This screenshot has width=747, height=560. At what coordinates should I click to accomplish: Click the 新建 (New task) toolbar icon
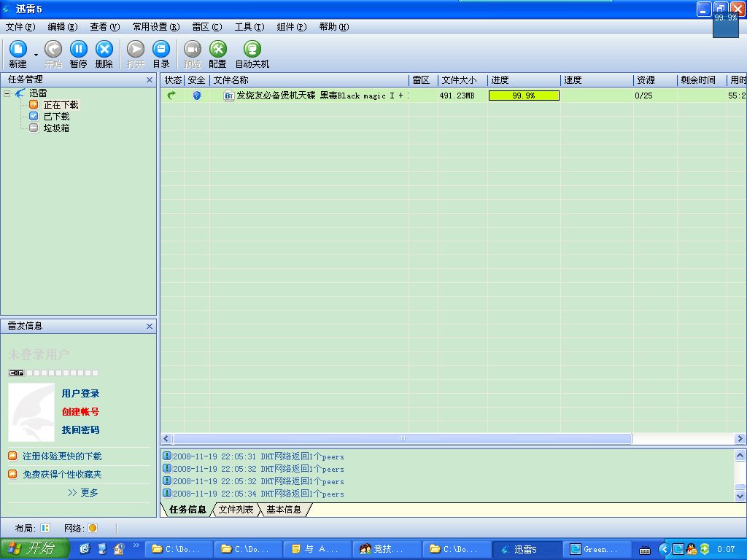18,50
